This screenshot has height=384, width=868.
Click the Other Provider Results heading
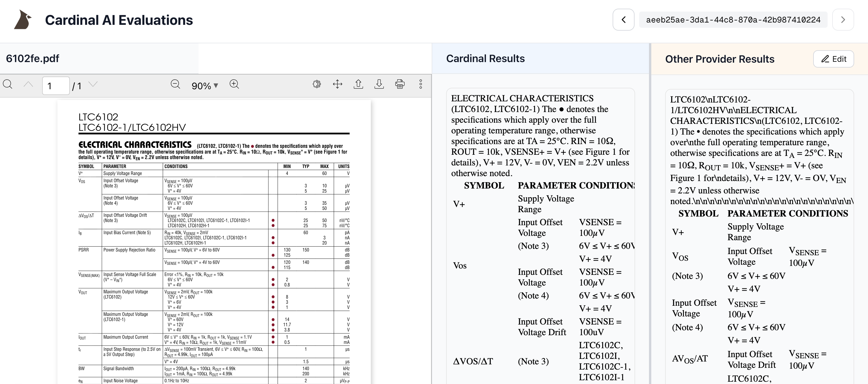coord(720,59)
